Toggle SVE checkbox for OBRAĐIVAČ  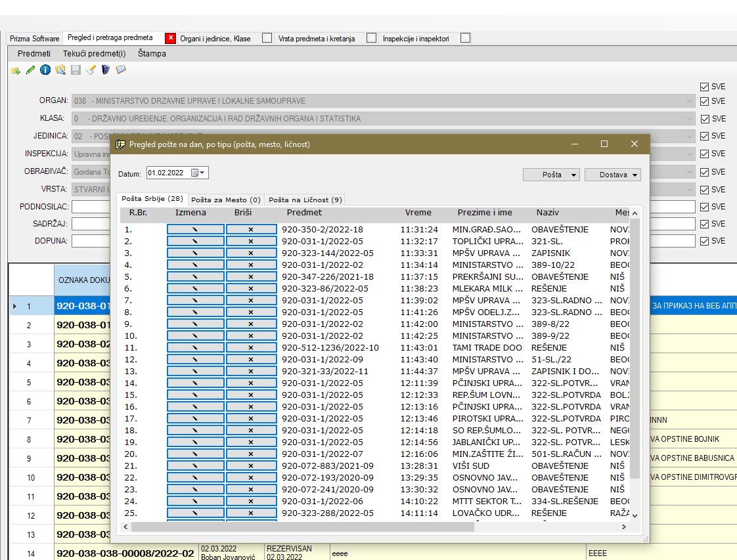[x=704, y=172]
